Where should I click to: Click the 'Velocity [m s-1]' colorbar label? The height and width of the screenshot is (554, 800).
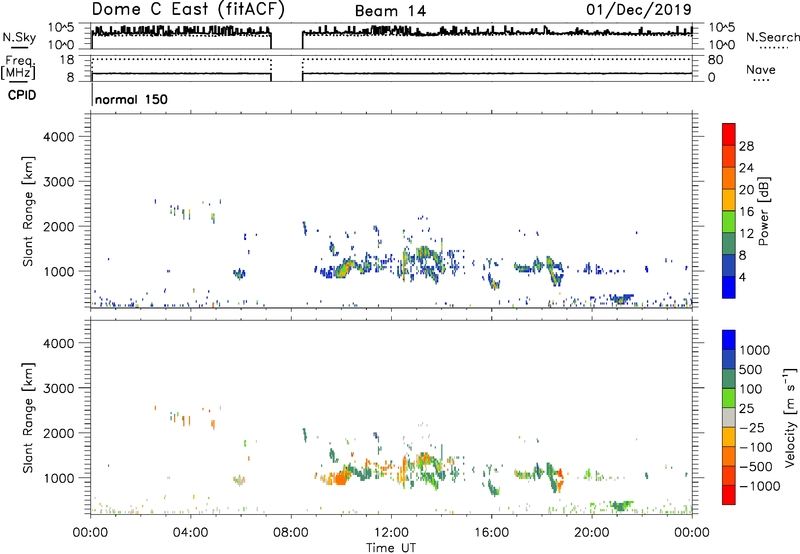[790, 417]
